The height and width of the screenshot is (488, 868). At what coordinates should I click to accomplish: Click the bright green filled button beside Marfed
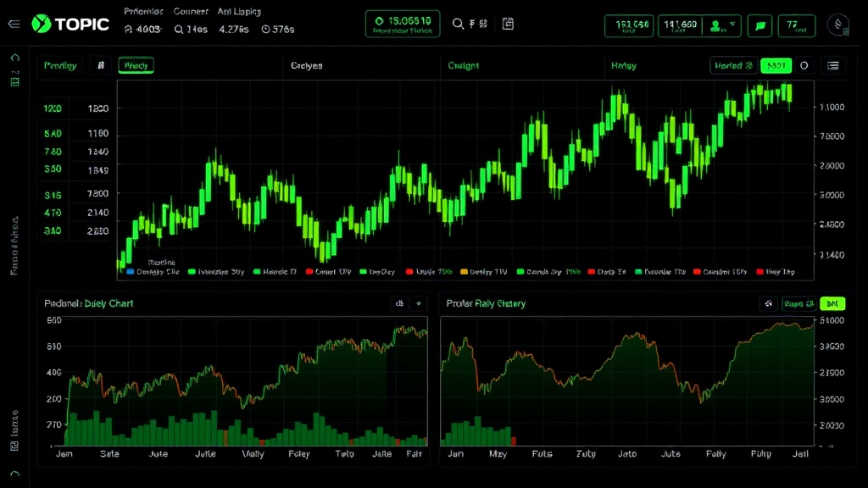[776, 65]
